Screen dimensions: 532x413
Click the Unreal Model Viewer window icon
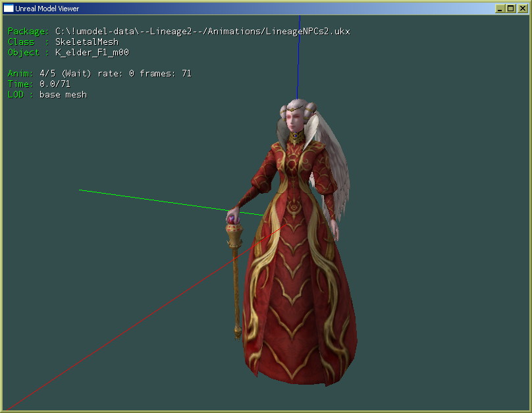[9, 9]
